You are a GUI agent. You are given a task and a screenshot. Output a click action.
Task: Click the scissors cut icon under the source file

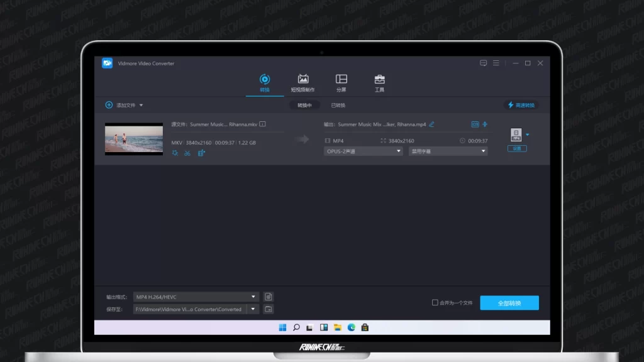click(187, 153)
